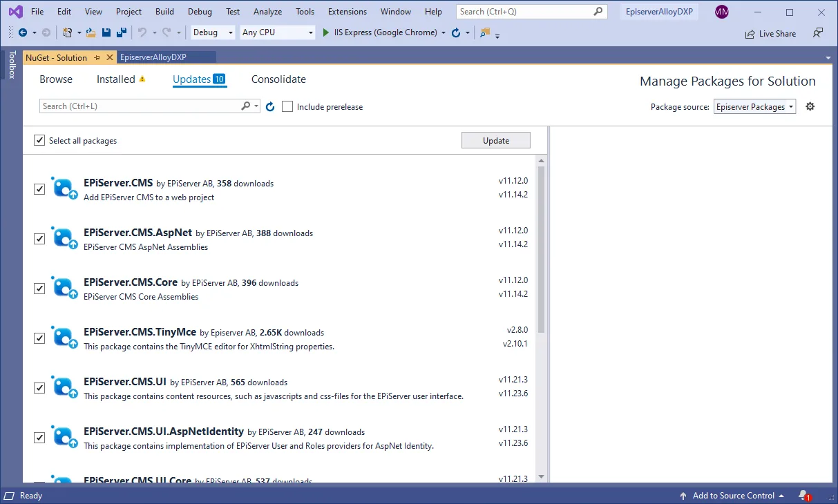Click the Save All double-disk icon

point(122,32)
